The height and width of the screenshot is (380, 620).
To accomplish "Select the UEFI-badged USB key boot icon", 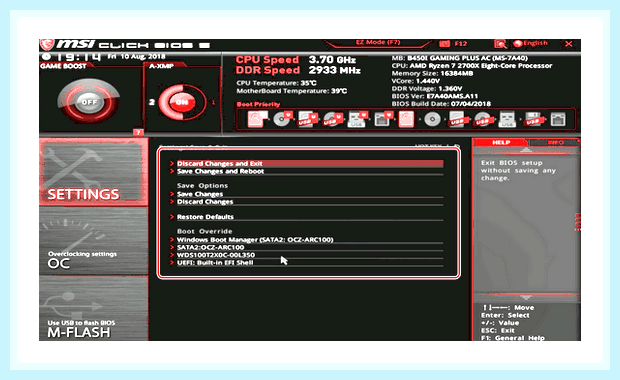I will tap(357, 119).
